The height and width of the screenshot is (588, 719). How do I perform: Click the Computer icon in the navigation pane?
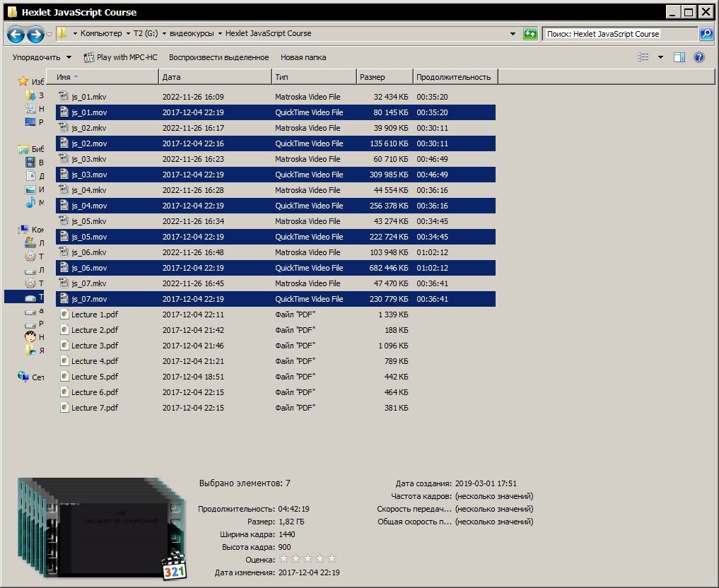coord(23,229)
